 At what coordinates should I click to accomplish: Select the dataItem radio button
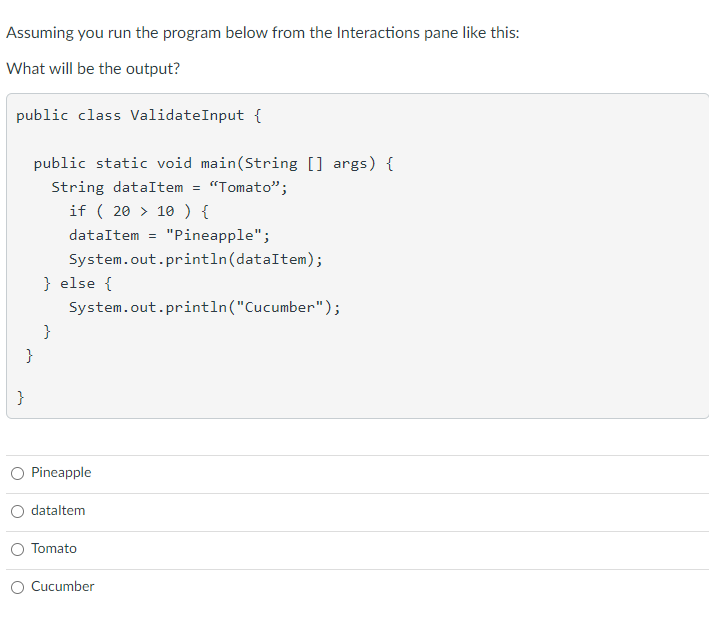click(x=18, y=511)
